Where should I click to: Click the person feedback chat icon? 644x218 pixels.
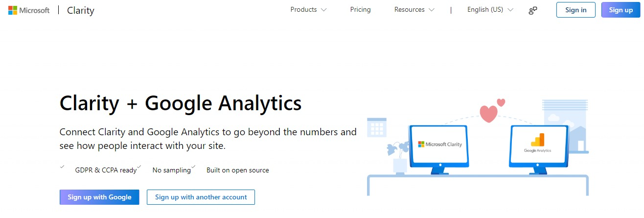pos(533,10)
